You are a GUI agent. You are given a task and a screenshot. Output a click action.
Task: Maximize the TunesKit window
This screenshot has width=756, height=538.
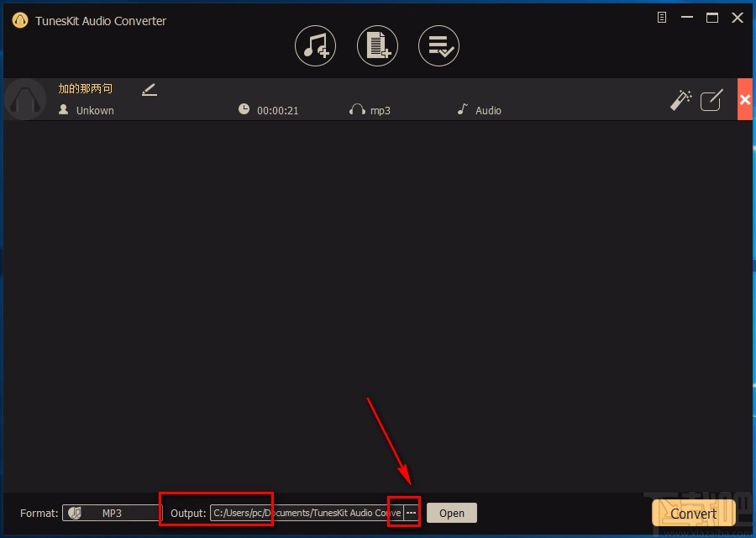coord(712,18)
